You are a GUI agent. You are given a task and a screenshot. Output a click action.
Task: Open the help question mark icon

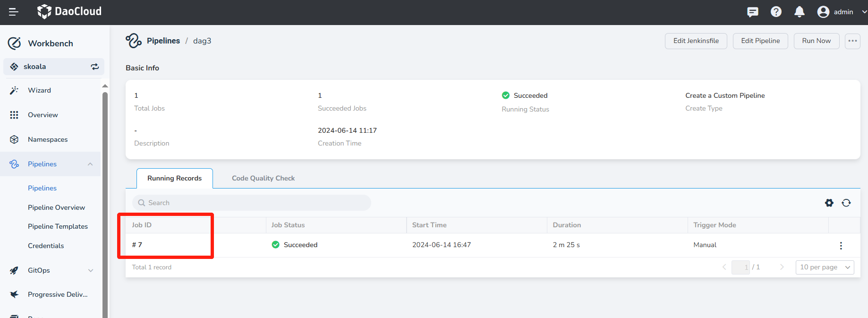(776, 12)
